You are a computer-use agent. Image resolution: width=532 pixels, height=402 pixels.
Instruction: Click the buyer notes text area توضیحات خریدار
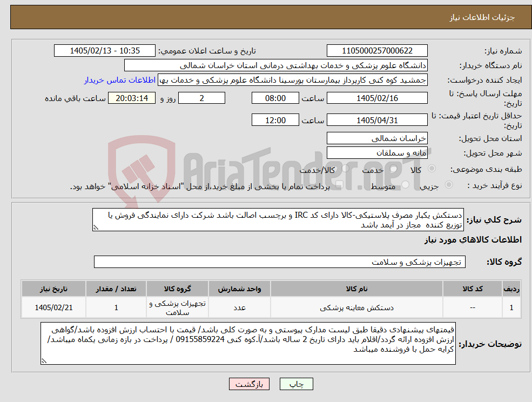[248, 344]
